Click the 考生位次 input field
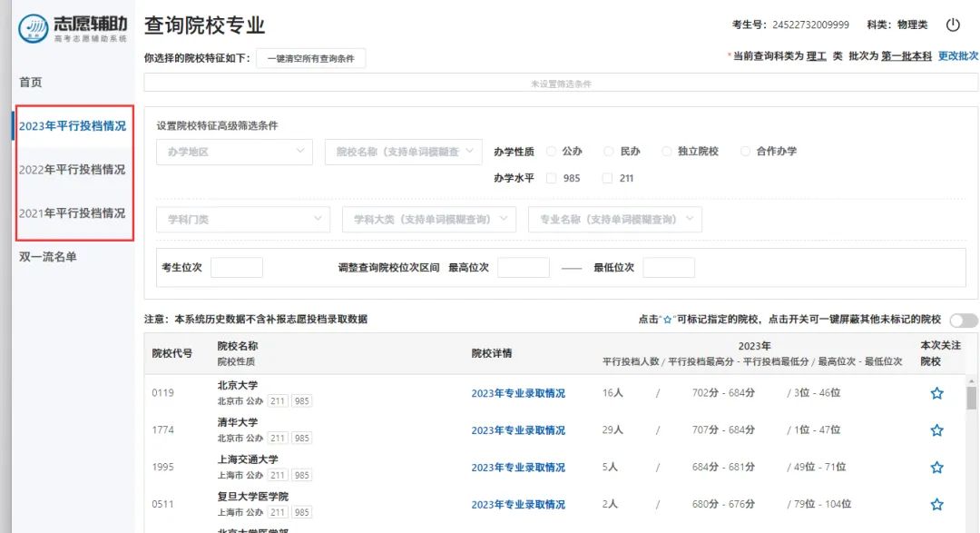 236,268
